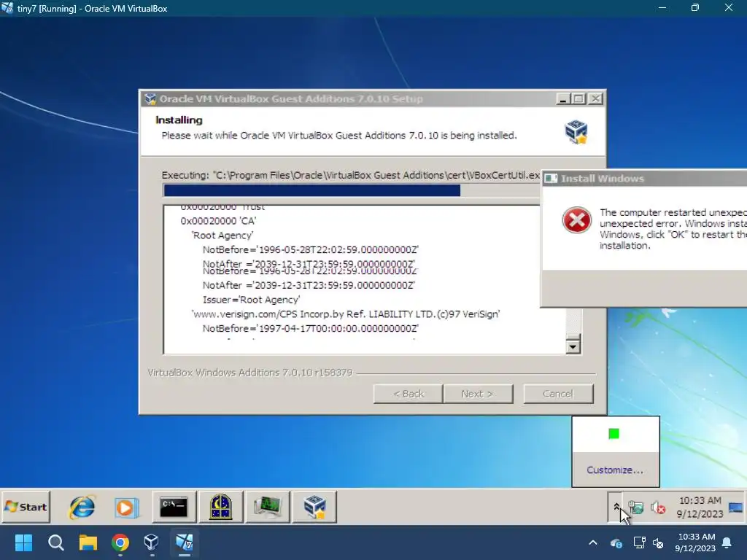Click VirtualBox window title bar icon
The height and width of the screenshot is (560, 747).
(7, 7)
